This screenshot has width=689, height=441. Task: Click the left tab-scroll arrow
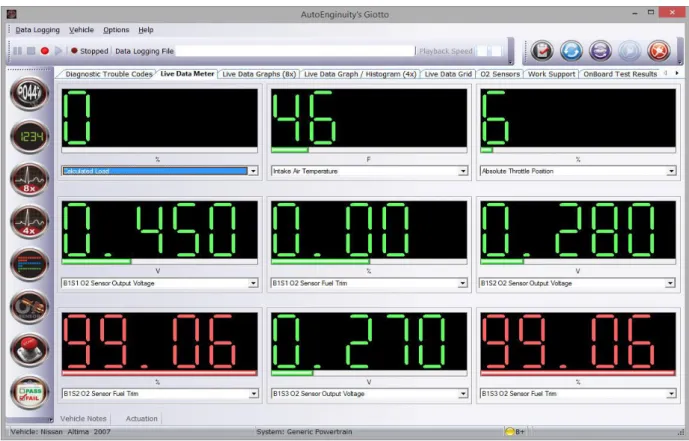pos(665,73)
